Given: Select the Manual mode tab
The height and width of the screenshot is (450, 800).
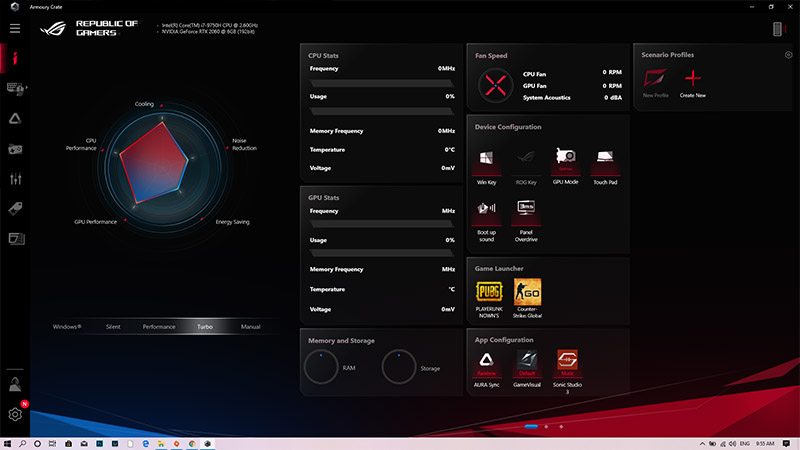Looking at the screenshot, I should point(250,327).
